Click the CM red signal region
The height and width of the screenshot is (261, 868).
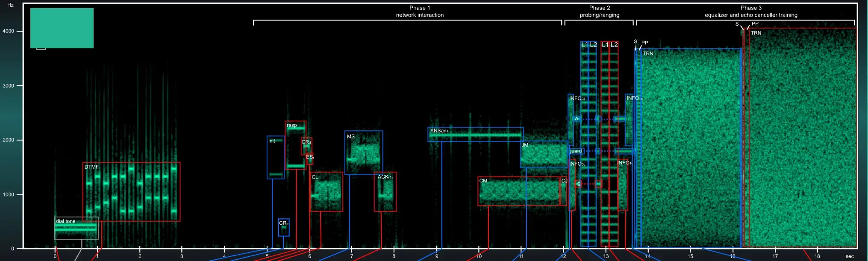click(518, 191)
